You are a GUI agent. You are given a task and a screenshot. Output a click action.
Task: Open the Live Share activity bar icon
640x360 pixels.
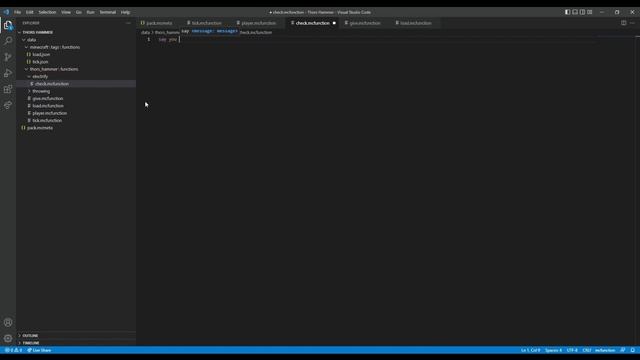click(8, 105)
